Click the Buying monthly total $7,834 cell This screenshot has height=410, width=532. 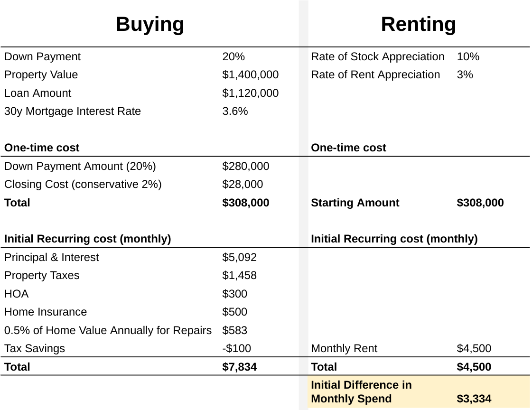pos(239,367)
